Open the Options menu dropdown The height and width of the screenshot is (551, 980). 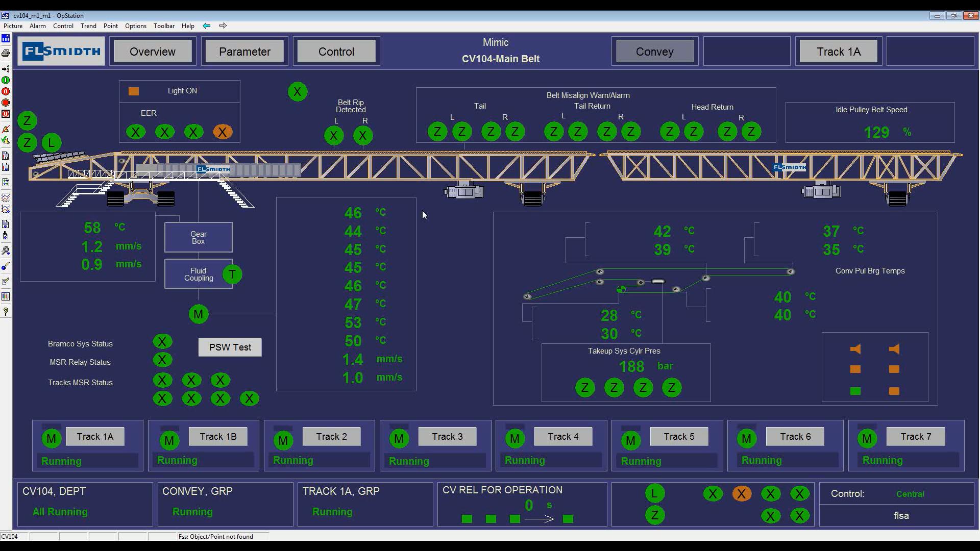click(x=135, y=26)
